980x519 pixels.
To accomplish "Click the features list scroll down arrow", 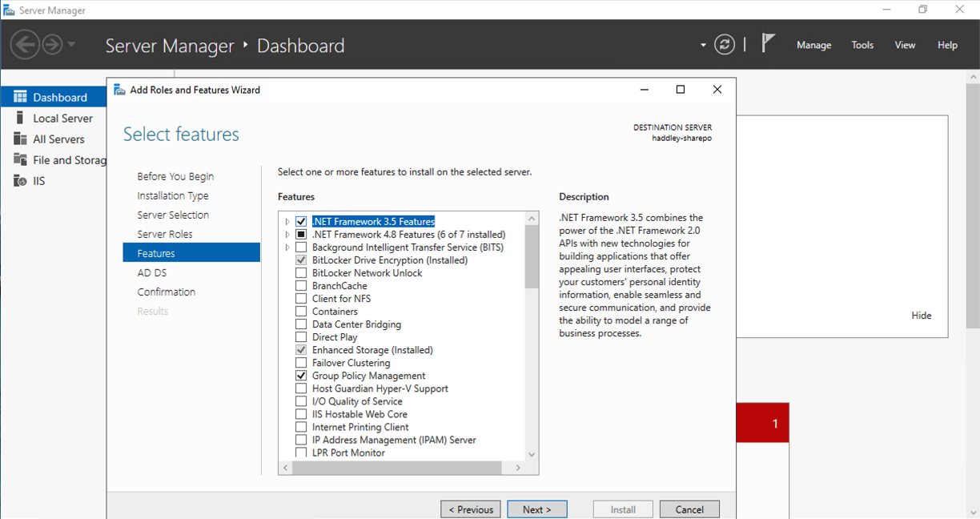I will (x=532, y=455).
